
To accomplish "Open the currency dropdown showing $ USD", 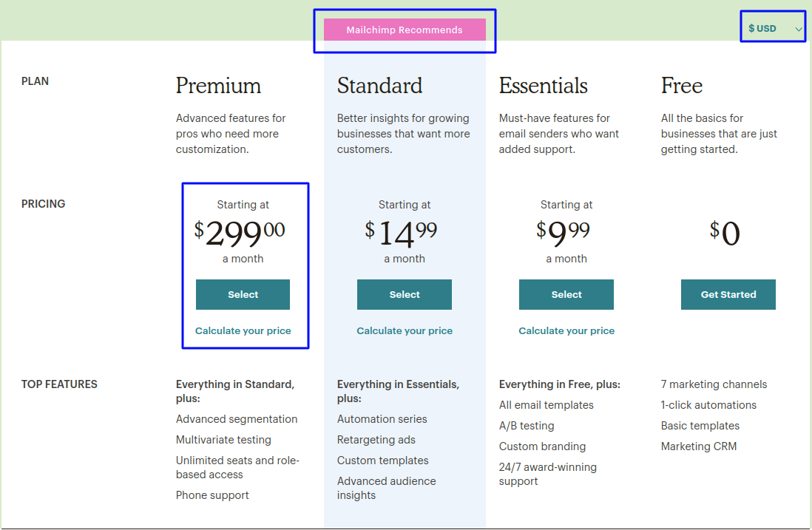I will pos(762,27).
